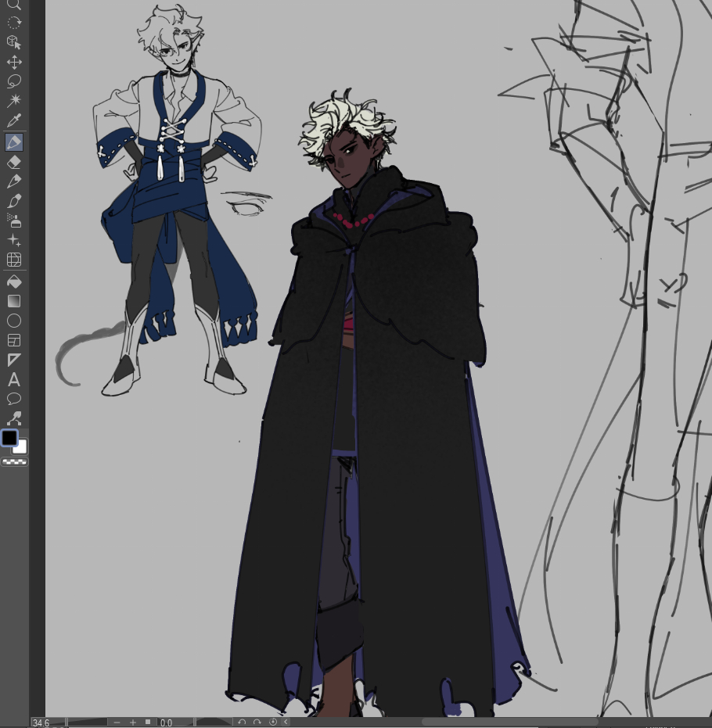The width and height of the screenshot is (712, 728).
Task: Activate the Eyedropper tool
Action: [14, 121]
